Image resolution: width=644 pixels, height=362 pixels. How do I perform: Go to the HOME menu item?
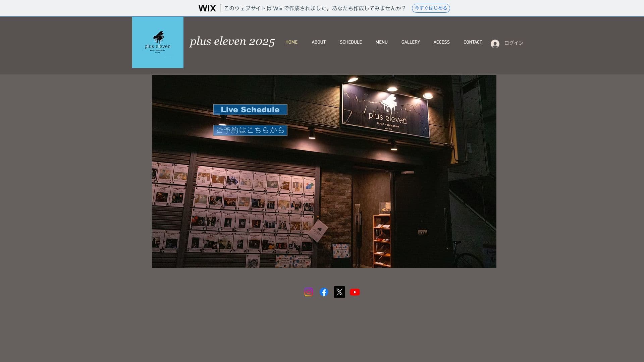[291, 42]
